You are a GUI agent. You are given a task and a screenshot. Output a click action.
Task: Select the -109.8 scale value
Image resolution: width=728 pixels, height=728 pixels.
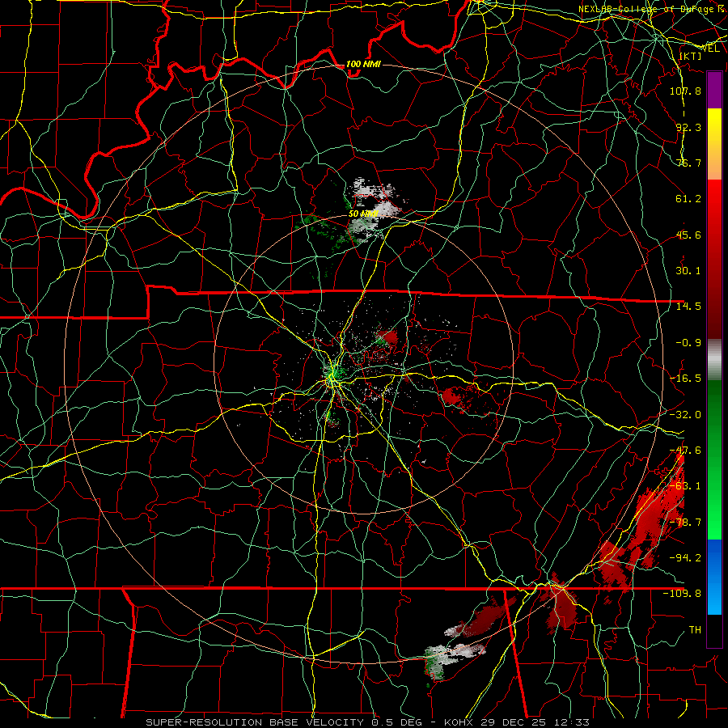tap(682, 594)
